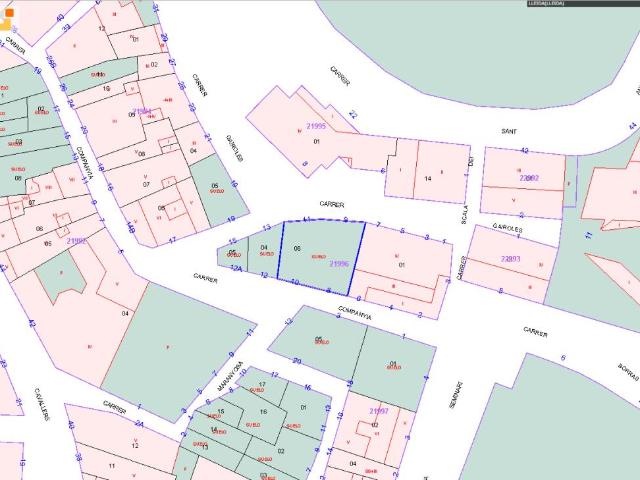Click the LLEIDA (LLEIDA) label at top right

(x=546, y=4)
